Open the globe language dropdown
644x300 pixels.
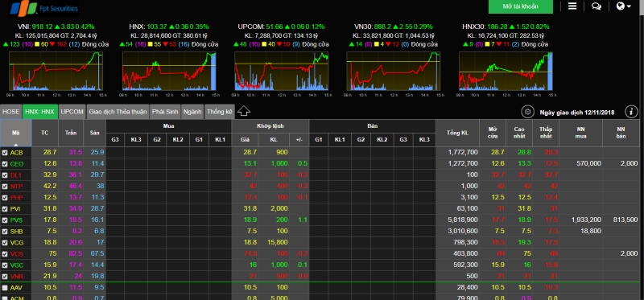pyautogui.click(x=624, y=6)
